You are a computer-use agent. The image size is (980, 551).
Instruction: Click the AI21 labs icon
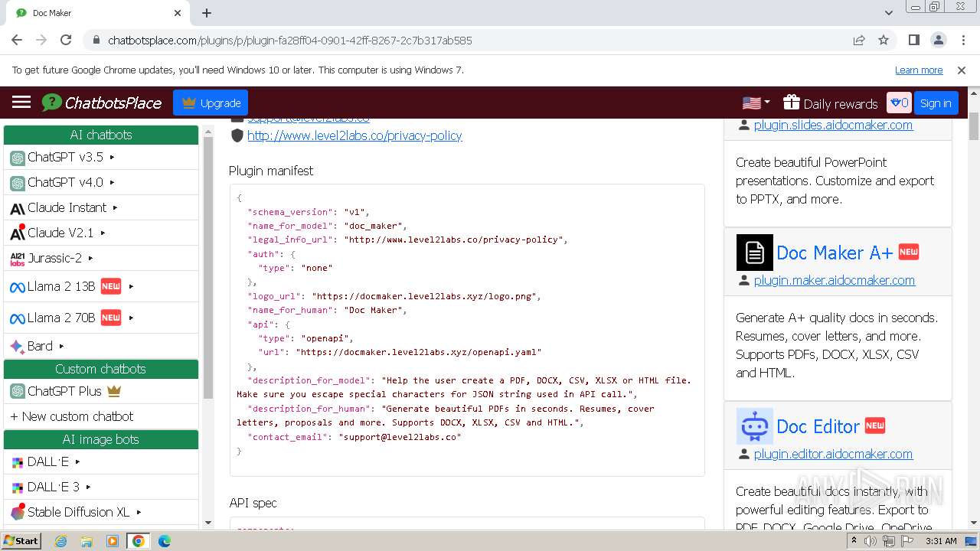pos(18,259)
